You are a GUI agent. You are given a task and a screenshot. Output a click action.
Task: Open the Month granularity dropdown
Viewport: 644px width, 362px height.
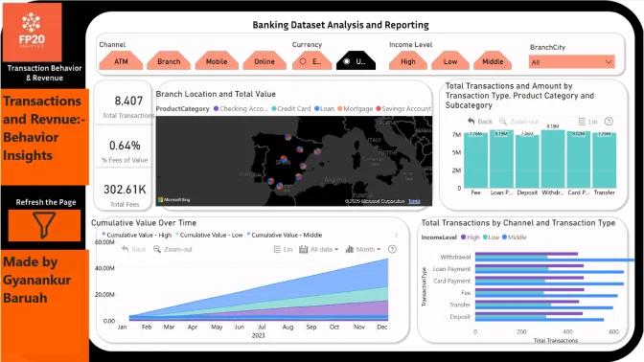(363, 249)
